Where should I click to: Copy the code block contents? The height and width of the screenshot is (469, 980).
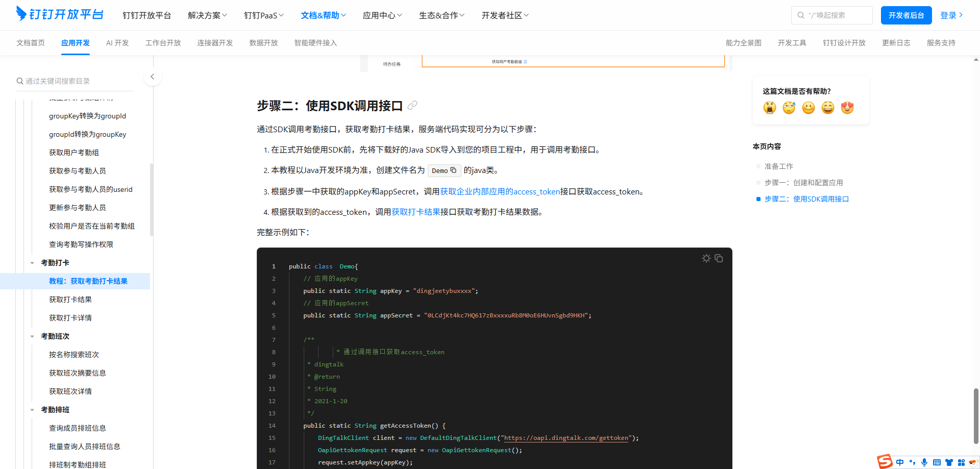coord(719,258)
